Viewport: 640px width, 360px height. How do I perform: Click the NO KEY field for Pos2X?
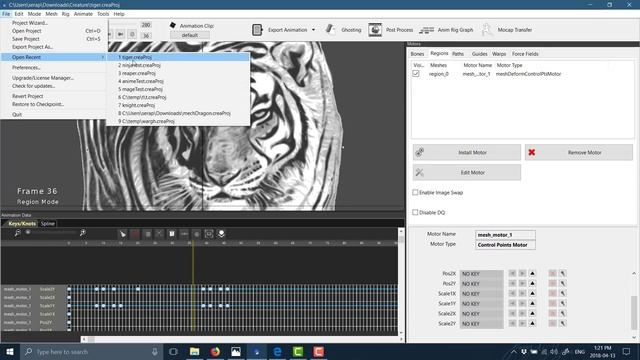tap(482, 274)
